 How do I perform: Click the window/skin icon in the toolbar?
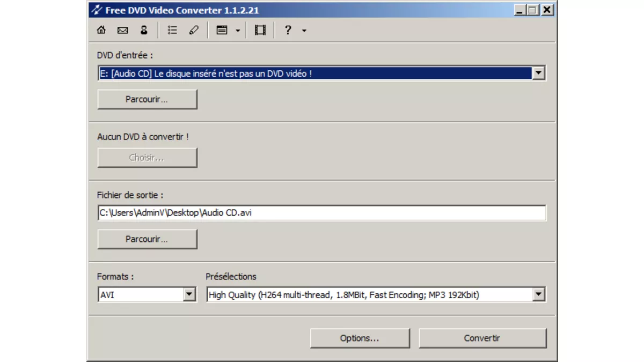[x=222, y=31]
